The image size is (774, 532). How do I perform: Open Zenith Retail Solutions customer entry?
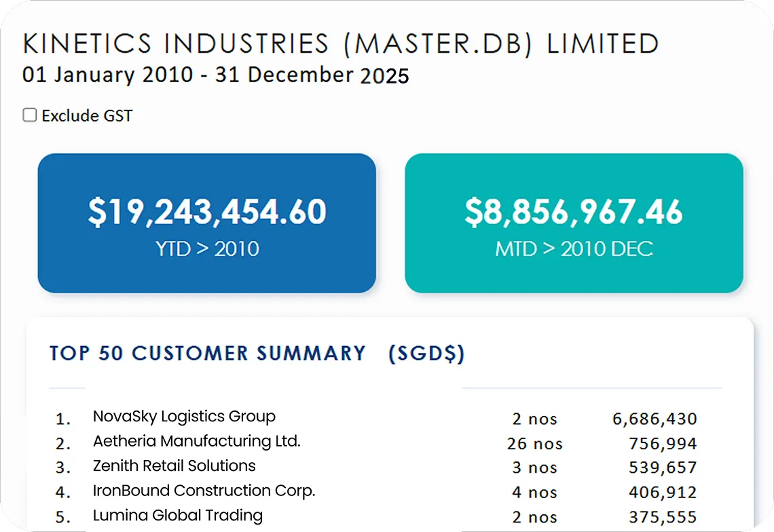(x=174, y=466)
